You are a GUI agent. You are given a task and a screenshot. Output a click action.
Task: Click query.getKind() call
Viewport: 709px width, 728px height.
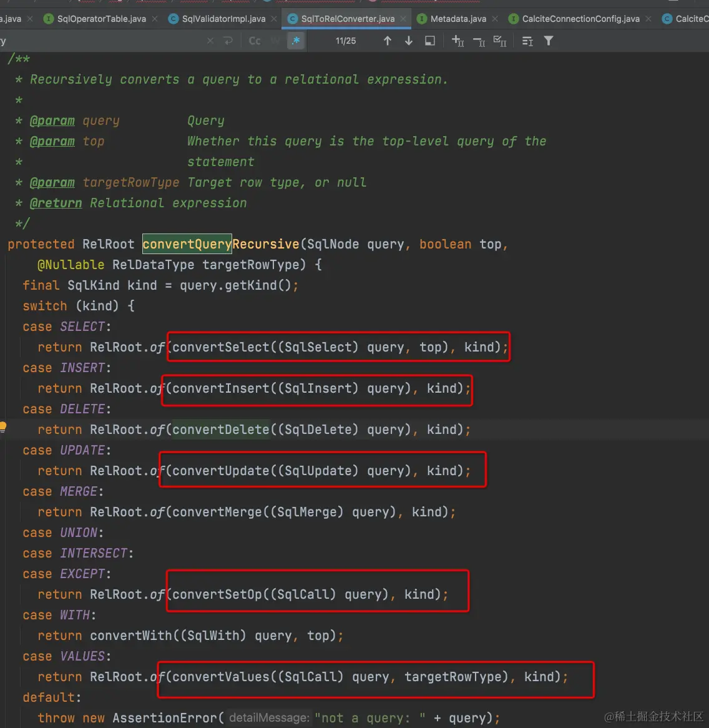pos(235,285)
